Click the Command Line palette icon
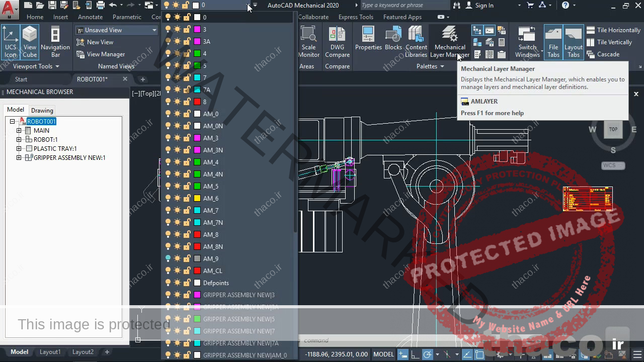 tap(490, 30)
